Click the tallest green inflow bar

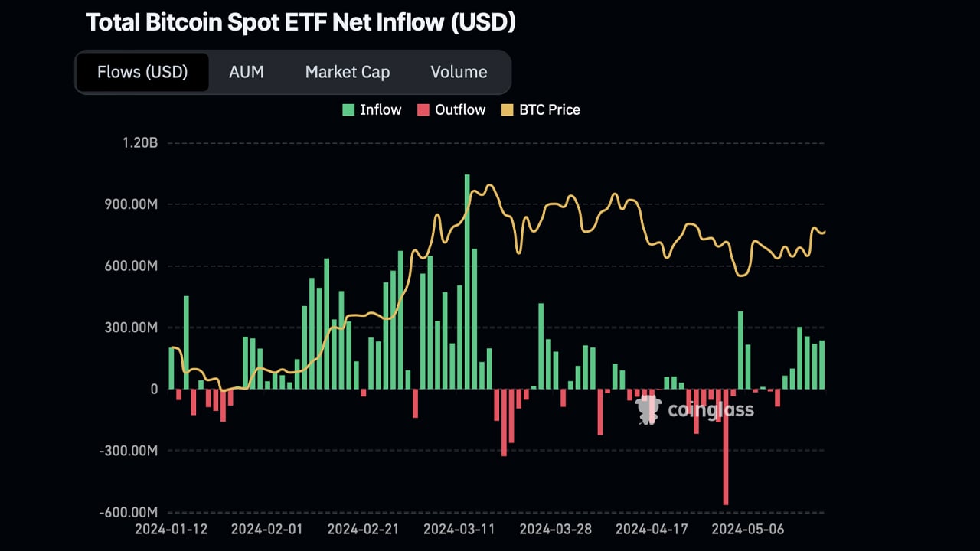[x=467, y=282]
